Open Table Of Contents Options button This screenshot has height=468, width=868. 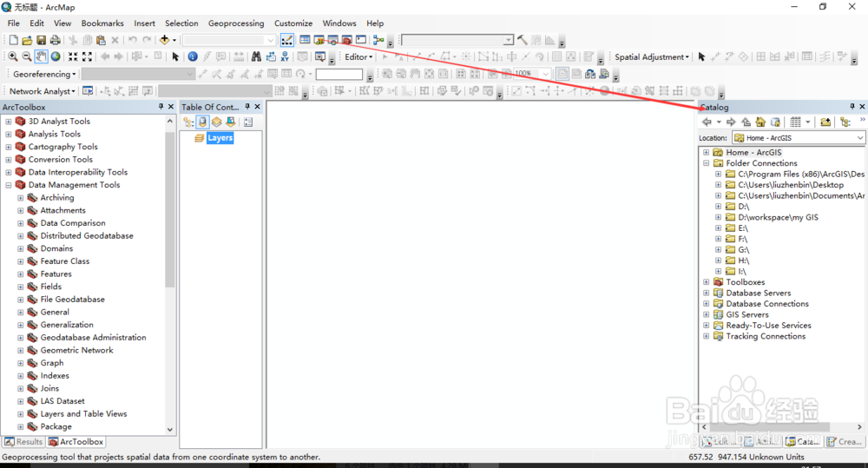click(x=248, y=122)
